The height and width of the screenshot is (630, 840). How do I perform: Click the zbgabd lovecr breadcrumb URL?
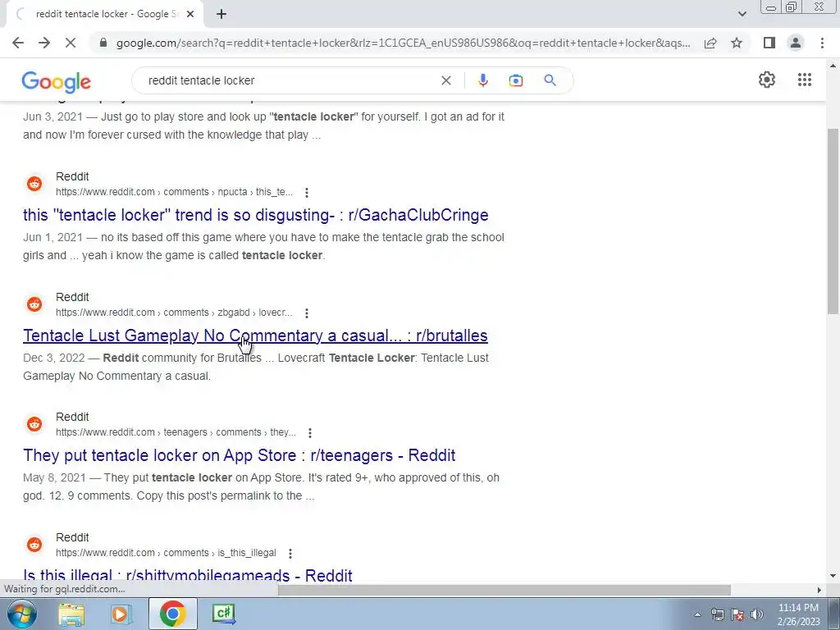pyautogui.click(x=174, y=313)
